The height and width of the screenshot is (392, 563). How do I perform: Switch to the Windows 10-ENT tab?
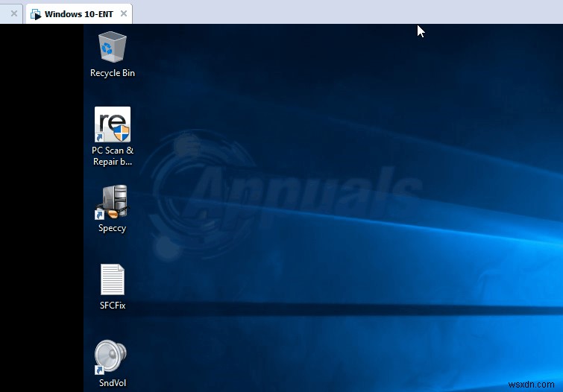tap(79, 14)
